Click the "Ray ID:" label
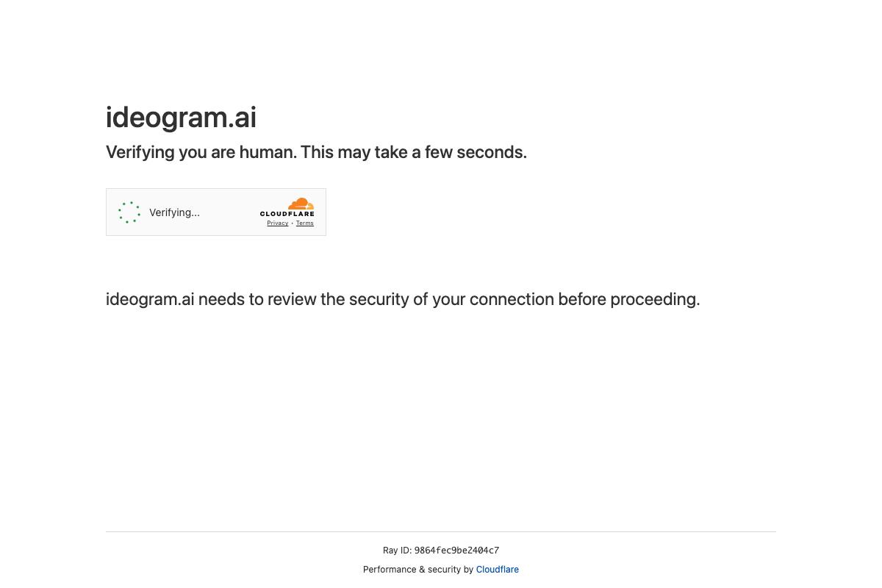The image size is (882, 588). tap(397, 551)
